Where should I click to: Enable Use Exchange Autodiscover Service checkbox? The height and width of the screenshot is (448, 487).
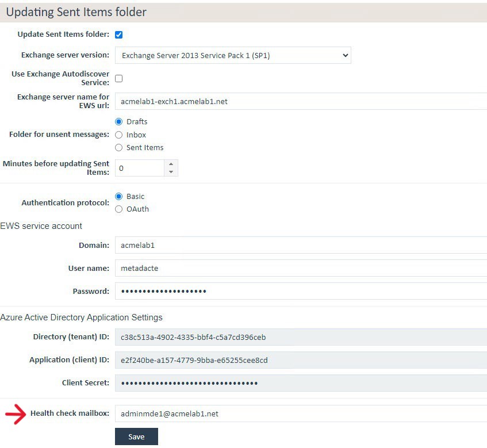point(119,78)
